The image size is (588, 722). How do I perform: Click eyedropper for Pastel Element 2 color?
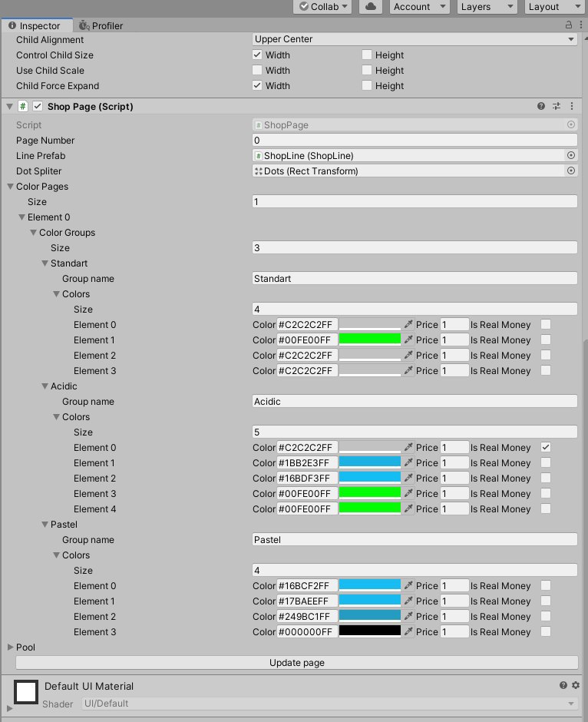[408, 616]
